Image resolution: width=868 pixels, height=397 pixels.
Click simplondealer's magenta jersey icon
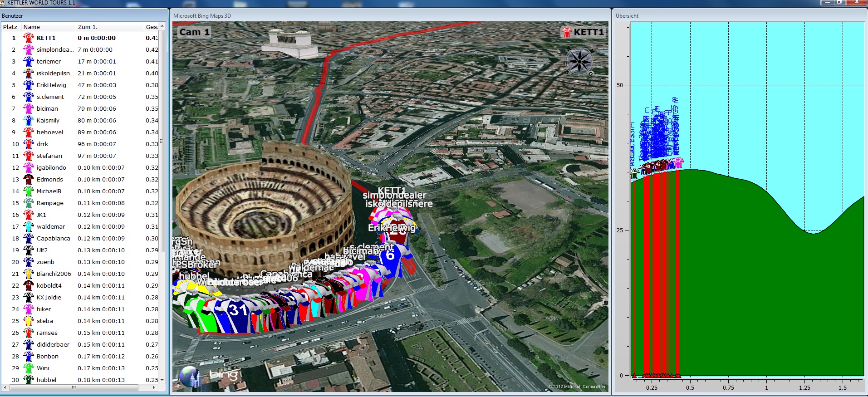coord(29,50)
